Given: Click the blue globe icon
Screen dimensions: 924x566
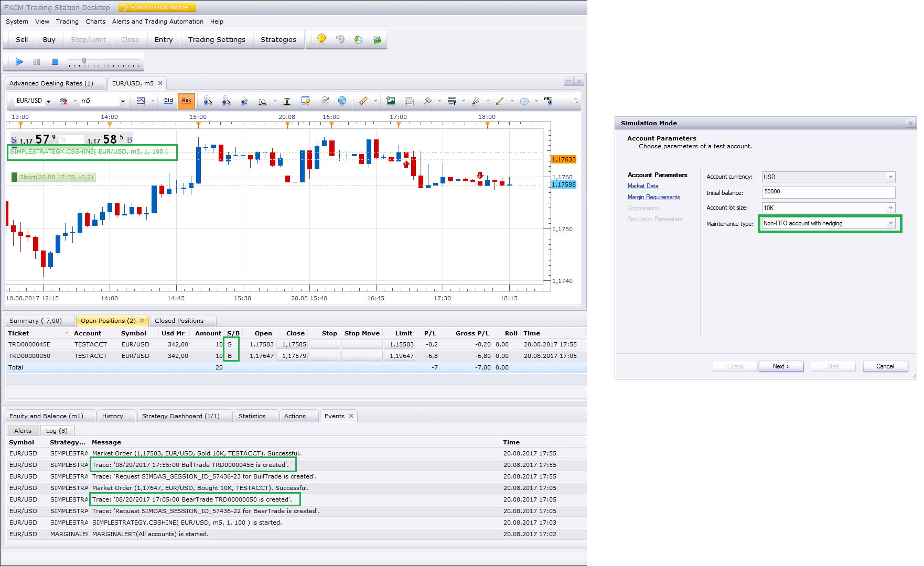Looking at the screenshot, I should 342,101.
